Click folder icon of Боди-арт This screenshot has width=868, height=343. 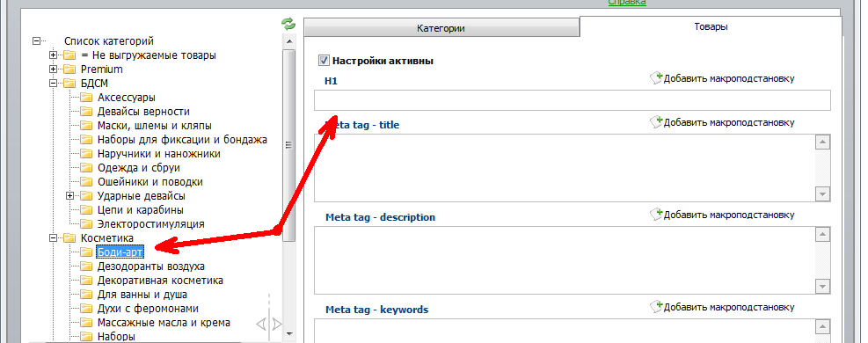tap(86, 252)
